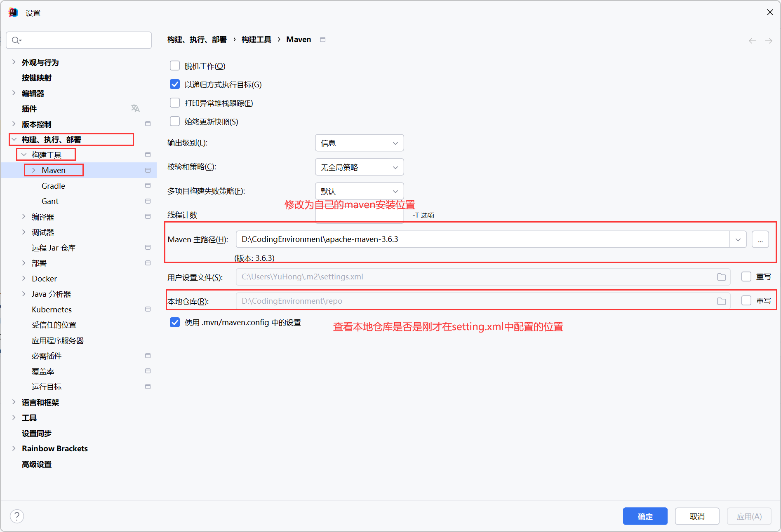
Task: Select 插件 in settings tree
Action: coord(29,109)
